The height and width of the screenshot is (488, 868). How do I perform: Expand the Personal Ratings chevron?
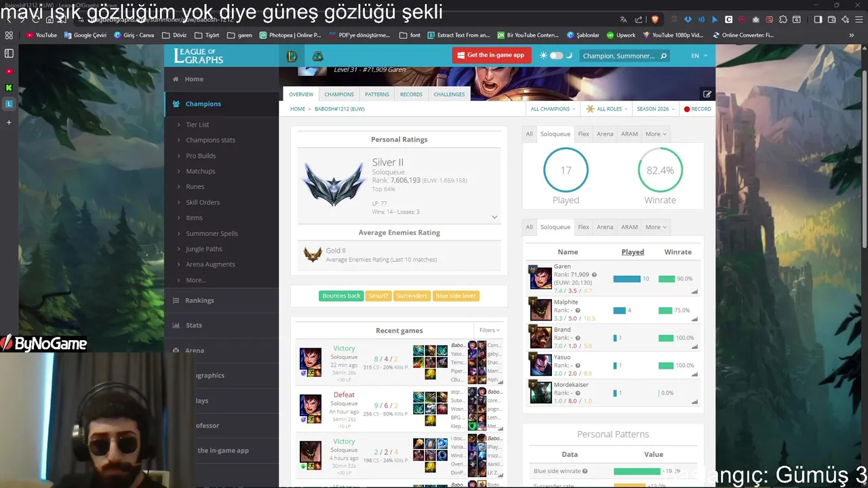(494, 217)
